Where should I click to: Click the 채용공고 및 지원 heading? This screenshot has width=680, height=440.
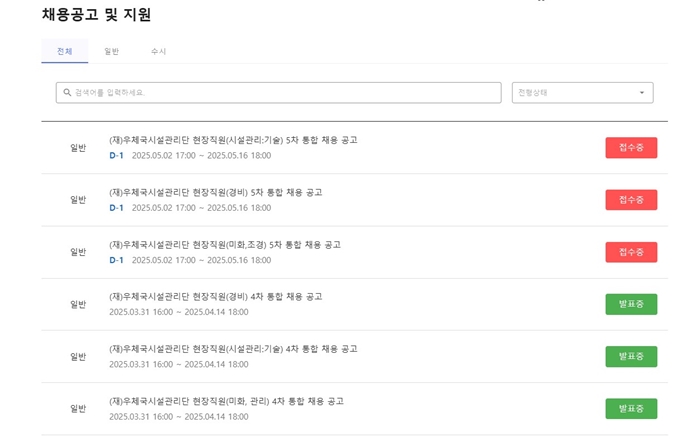(x=96, y=14)
